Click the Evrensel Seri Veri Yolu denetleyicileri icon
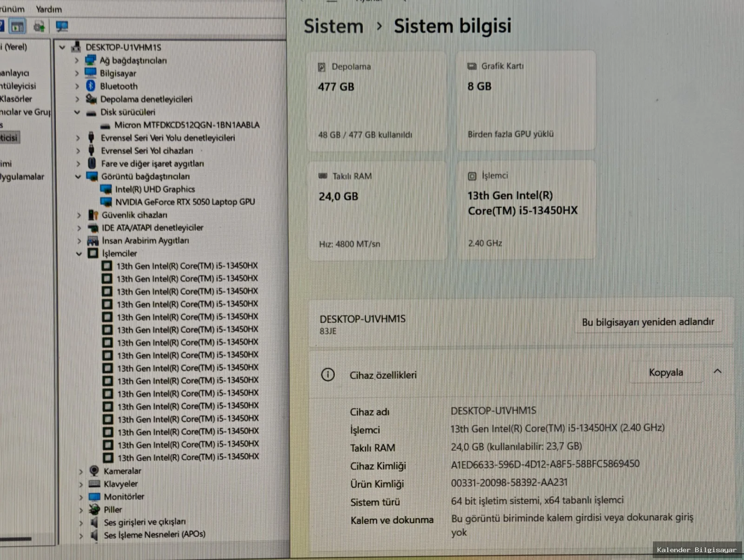Screen dimensions: 744x560 92,138
